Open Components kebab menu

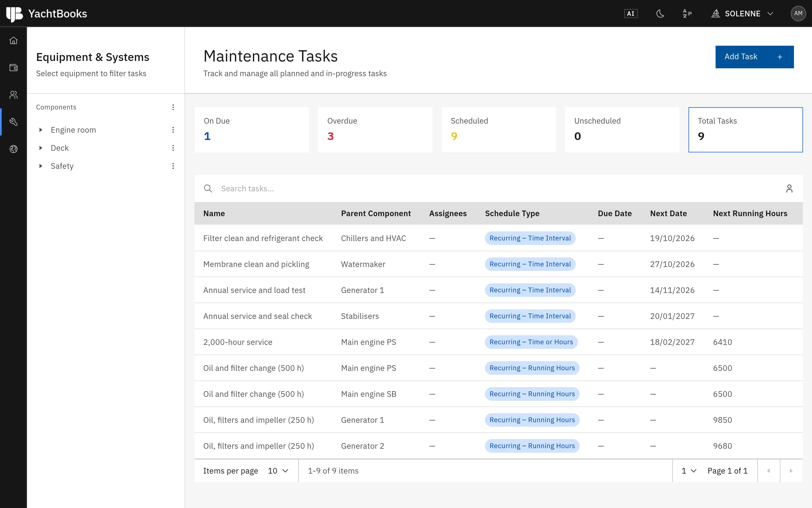pyautogui.click(x=173, y=107)
